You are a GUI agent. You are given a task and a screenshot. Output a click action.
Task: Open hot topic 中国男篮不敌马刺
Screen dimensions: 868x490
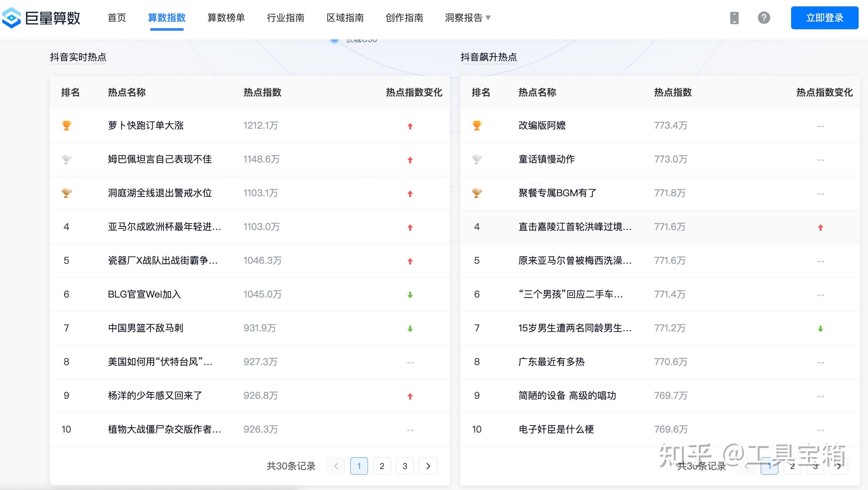point(146,328)
